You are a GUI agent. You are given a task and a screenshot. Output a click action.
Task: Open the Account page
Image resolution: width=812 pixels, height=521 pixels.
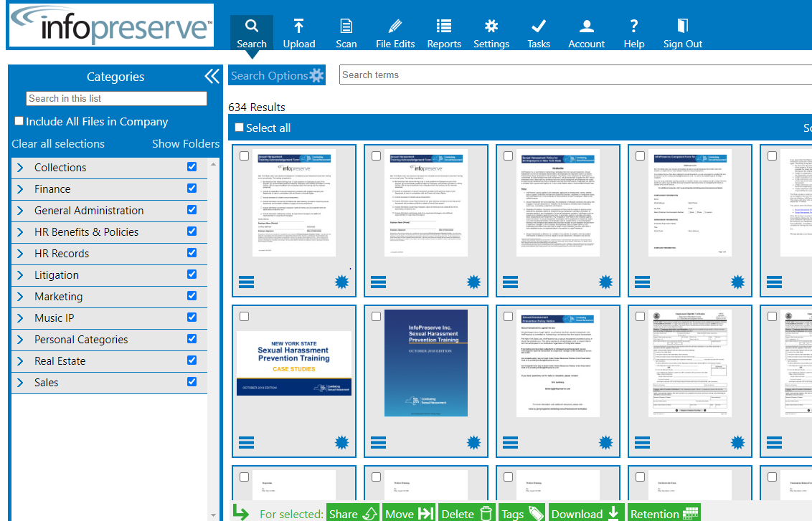(586, 30)
